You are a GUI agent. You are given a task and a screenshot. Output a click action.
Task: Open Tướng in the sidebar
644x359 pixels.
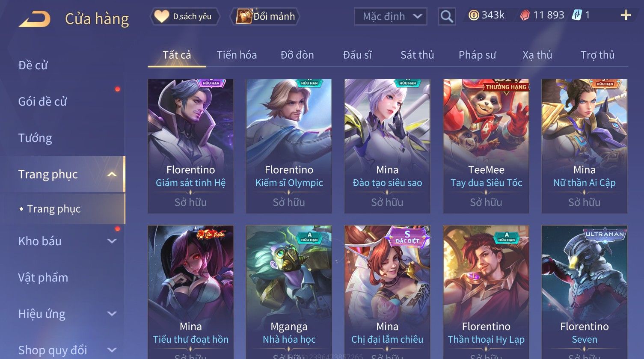click(x=35, y=138)
